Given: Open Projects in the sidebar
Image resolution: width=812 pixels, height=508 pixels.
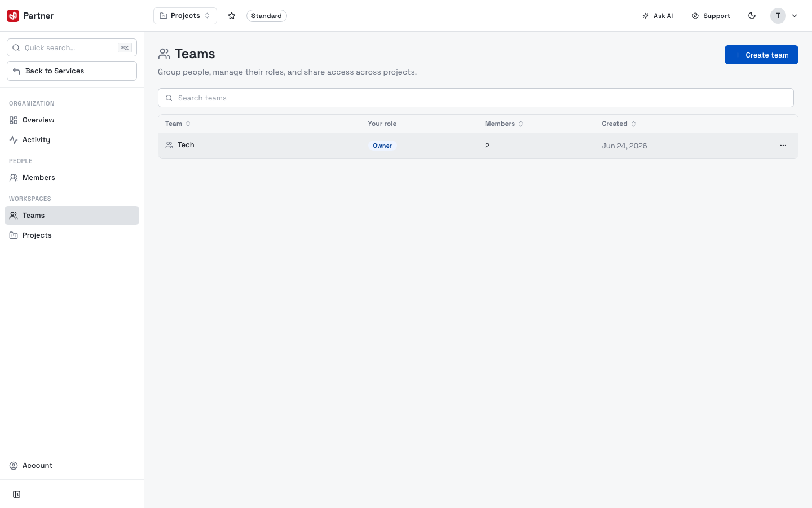Looking at the screenshot, I should [x=72, y=235].
